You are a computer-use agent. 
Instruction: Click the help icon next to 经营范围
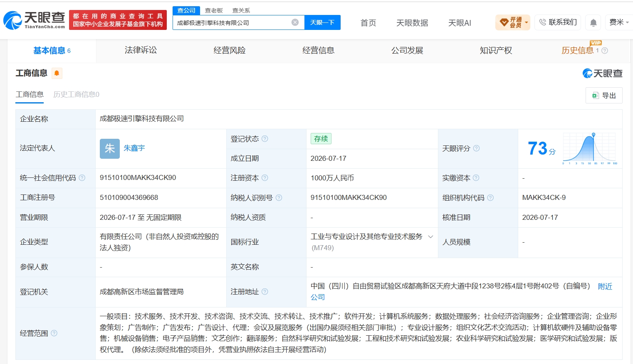click(x=54, y=333)
